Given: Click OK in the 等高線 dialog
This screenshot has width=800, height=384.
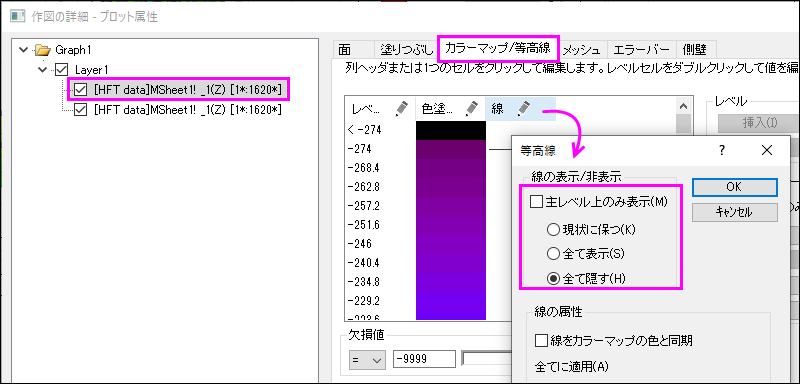Looking at the screenshot, I should tap(735, 187).
